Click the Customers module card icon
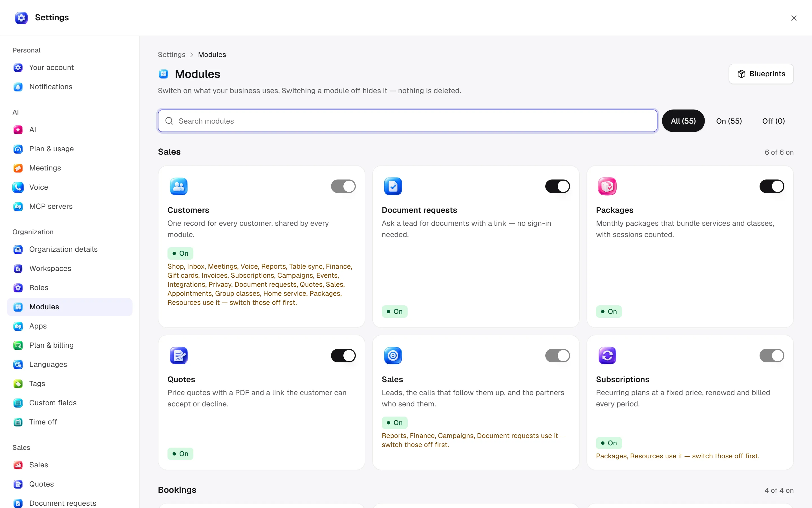 (x=178, y=187)
